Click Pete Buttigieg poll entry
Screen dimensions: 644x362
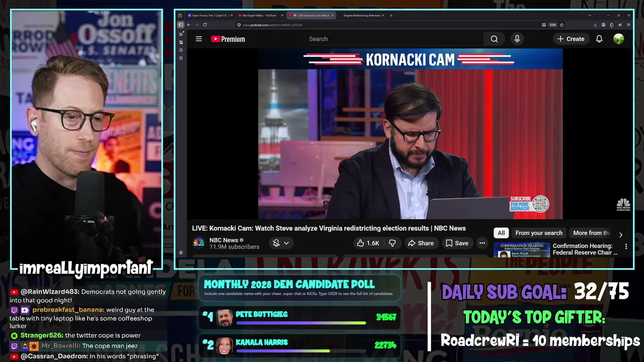pos(300,318)
